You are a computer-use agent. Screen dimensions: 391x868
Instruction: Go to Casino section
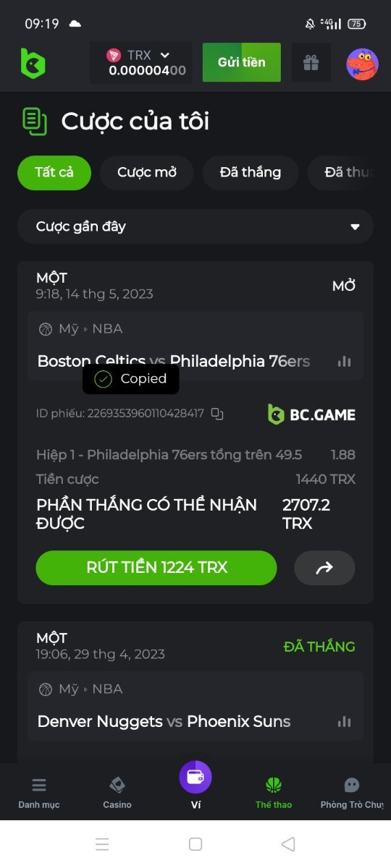pos(117,791)
